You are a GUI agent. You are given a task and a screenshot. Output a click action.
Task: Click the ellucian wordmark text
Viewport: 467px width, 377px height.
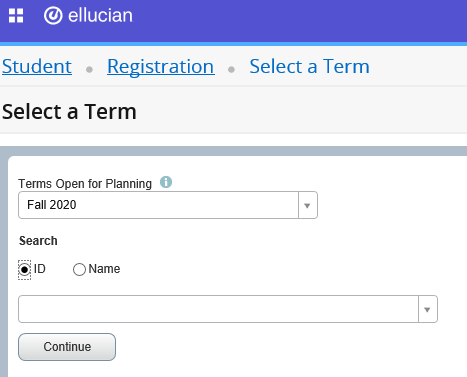tap(100, 16)
